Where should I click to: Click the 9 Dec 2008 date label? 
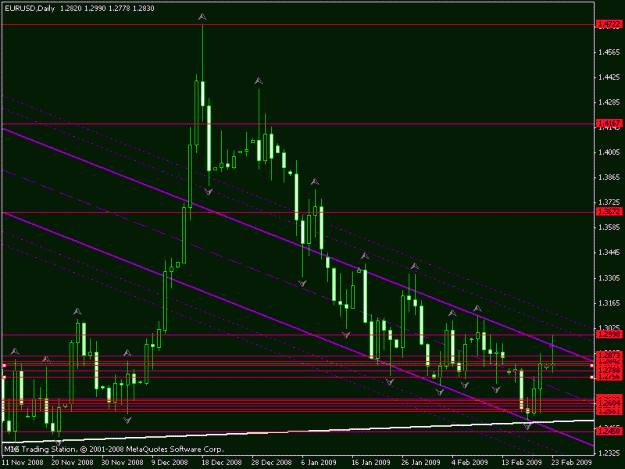tap(170, 462)
